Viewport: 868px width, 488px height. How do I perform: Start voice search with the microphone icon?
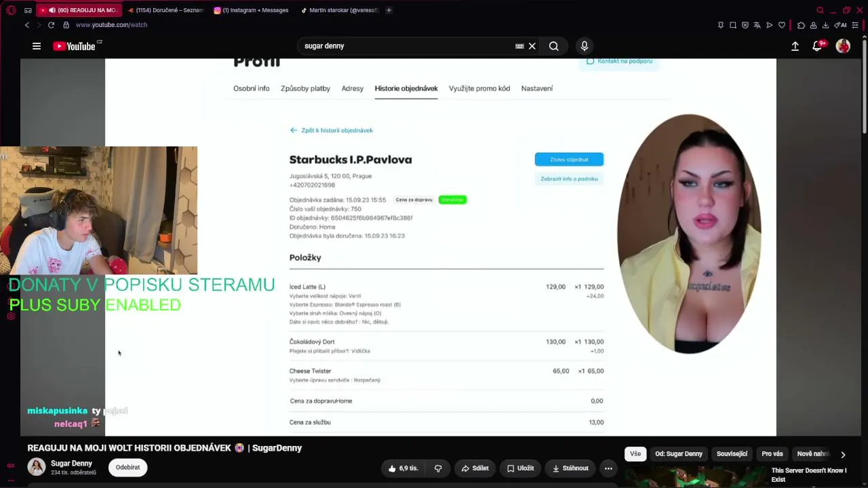coord(585,46)
